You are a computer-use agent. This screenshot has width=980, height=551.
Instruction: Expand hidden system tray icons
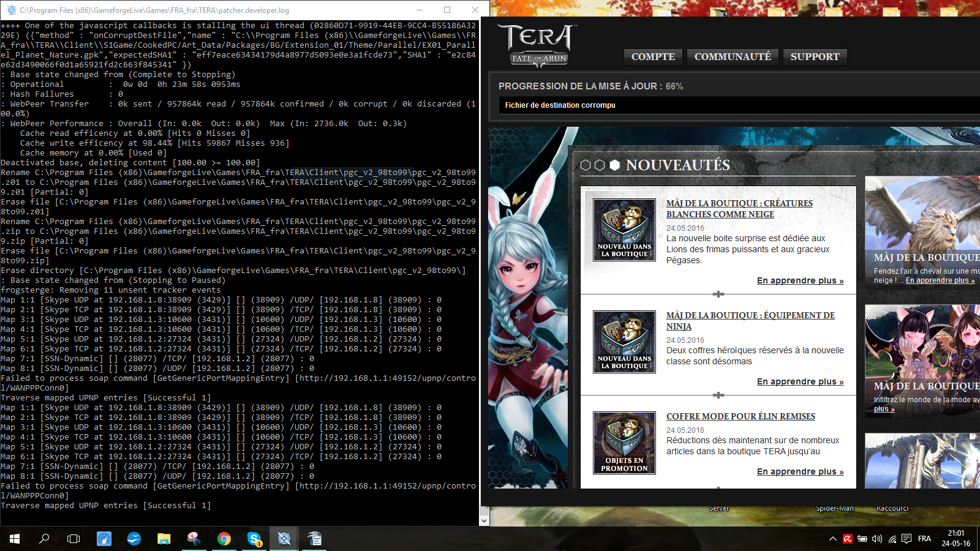coord(832,539)
